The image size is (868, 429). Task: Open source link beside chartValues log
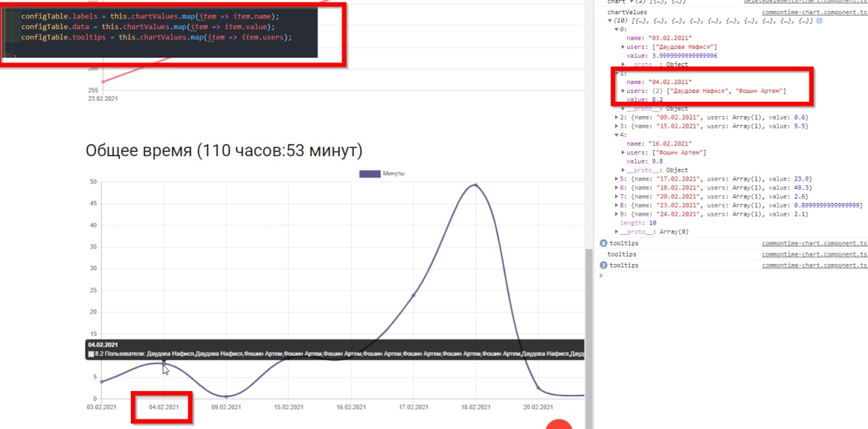[814, 12]
